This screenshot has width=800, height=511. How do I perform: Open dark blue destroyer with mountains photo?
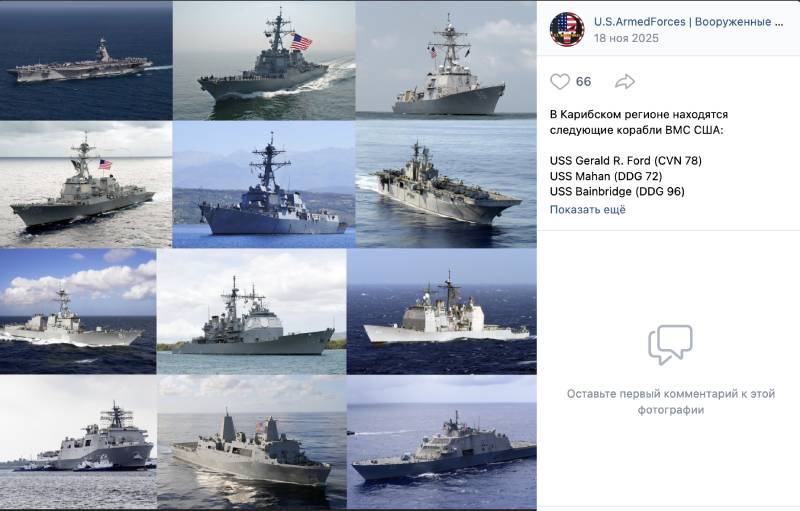point(264,185)
